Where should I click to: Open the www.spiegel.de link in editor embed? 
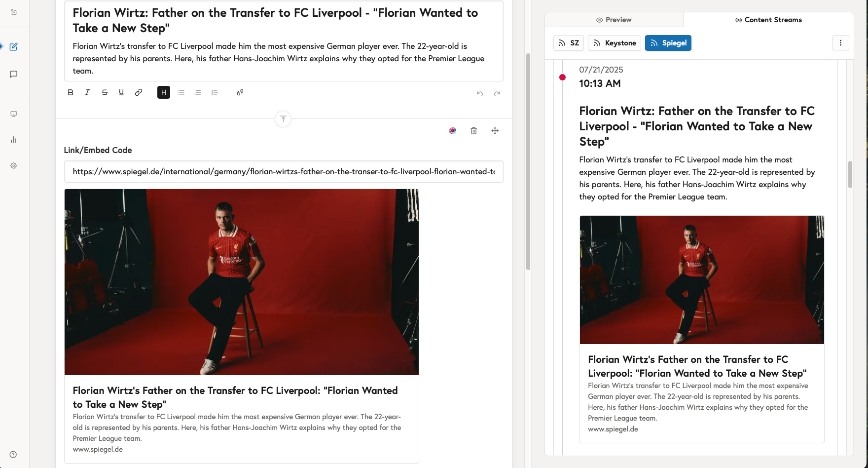coord(98,449)
